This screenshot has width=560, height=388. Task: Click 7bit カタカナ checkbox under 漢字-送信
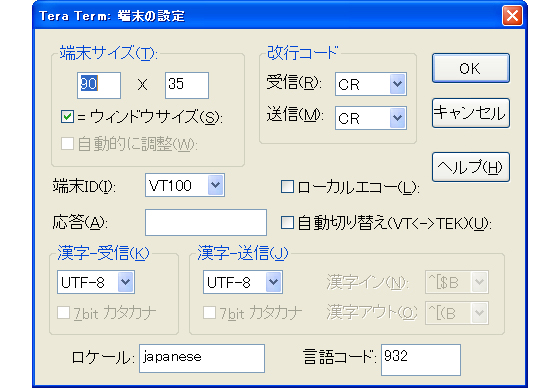pyautogui.click(x=209, y=313)
